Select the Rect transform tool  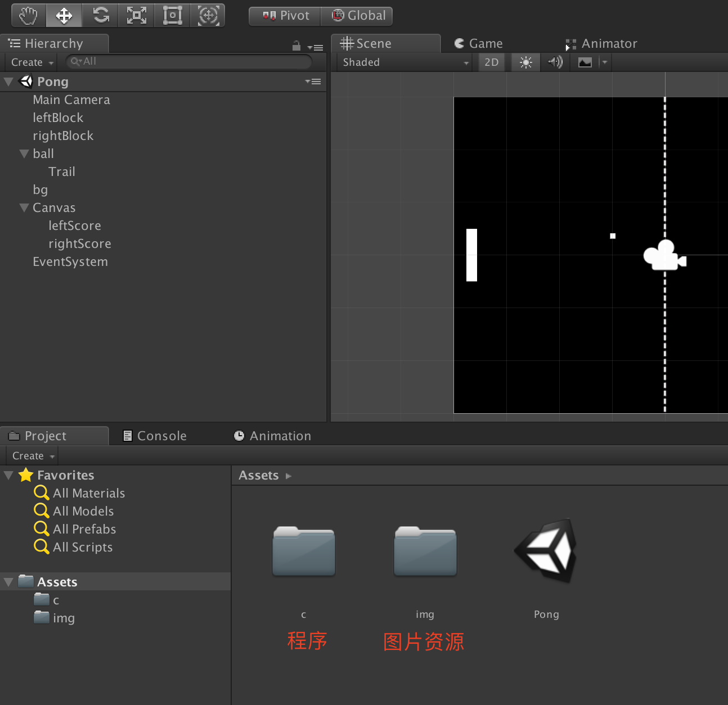click(172, 15)
